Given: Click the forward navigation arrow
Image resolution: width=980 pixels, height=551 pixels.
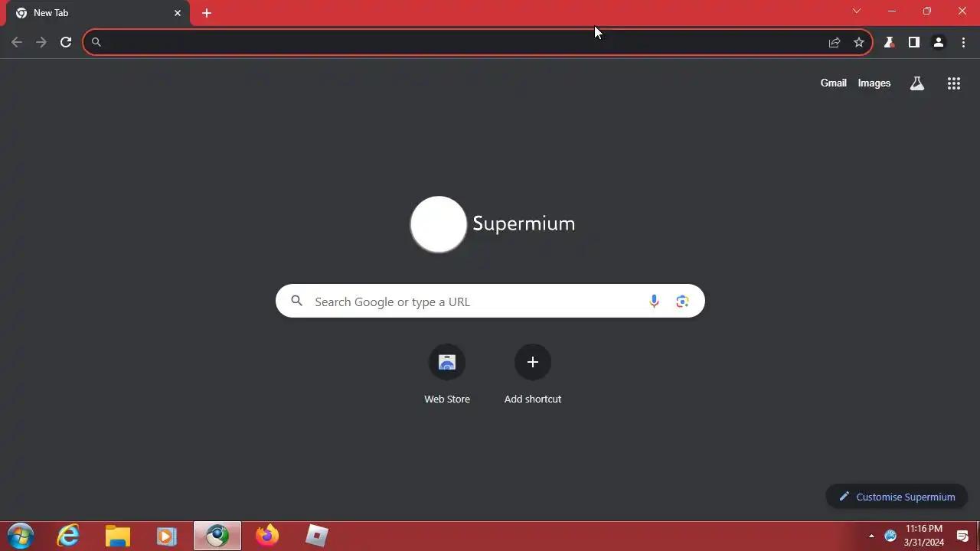Looking at the screenshot, I should point(41,42).
